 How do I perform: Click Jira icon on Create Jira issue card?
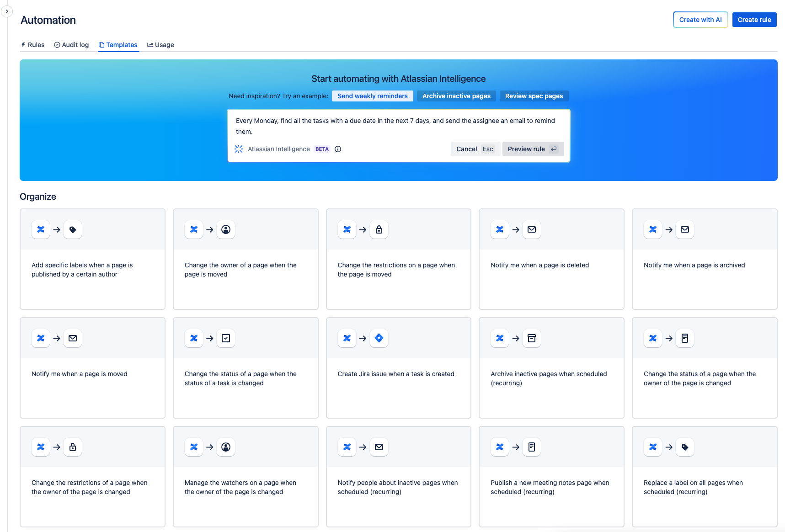tap(379, 338)
